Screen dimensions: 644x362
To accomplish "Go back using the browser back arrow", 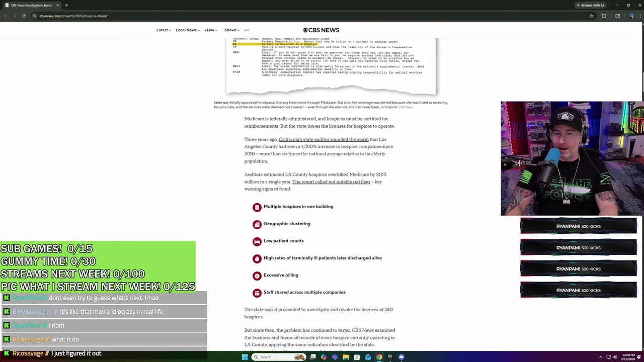I will pyautogui.click(x=6, y=16).
